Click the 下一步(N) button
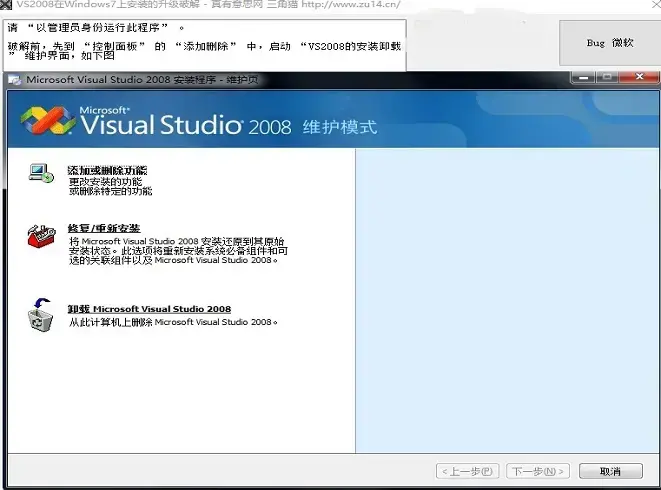 point(538,471)
